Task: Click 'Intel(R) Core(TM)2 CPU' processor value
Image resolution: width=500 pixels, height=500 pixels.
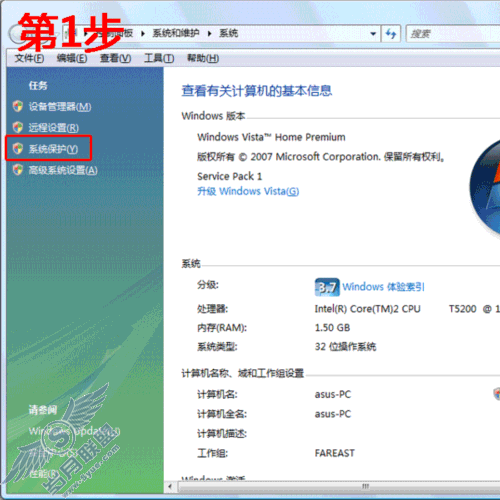Action: click(x=367, y=309)
